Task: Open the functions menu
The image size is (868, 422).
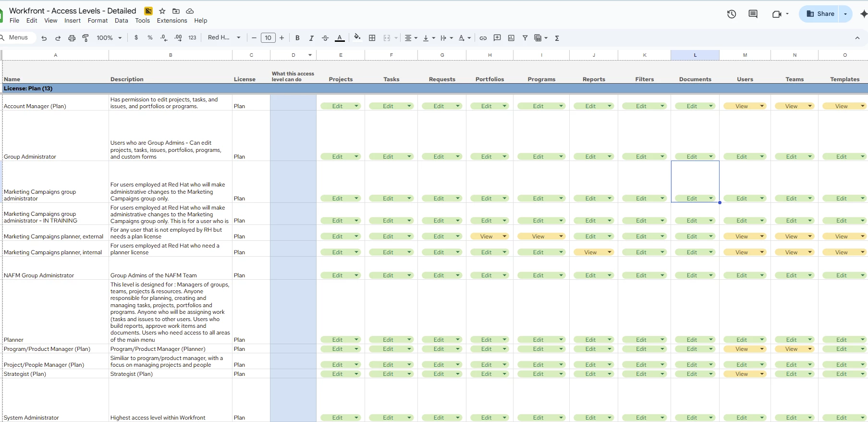Action: point(557,38)
